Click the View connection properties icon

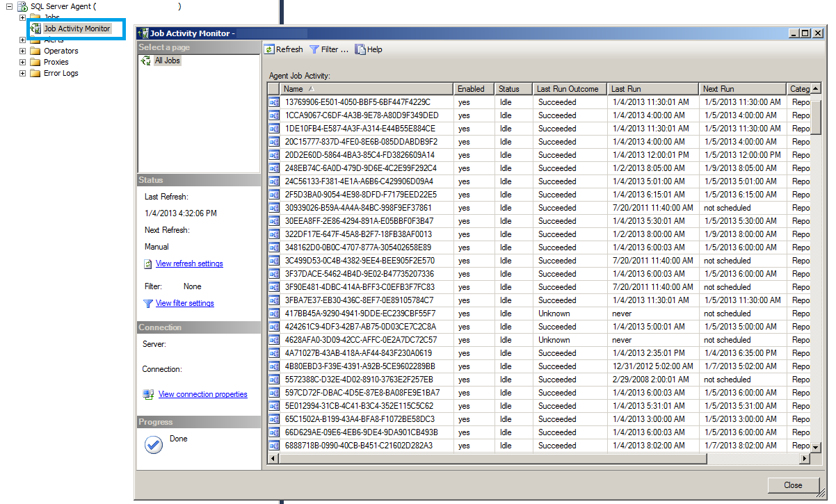click(x=148, y=394)
